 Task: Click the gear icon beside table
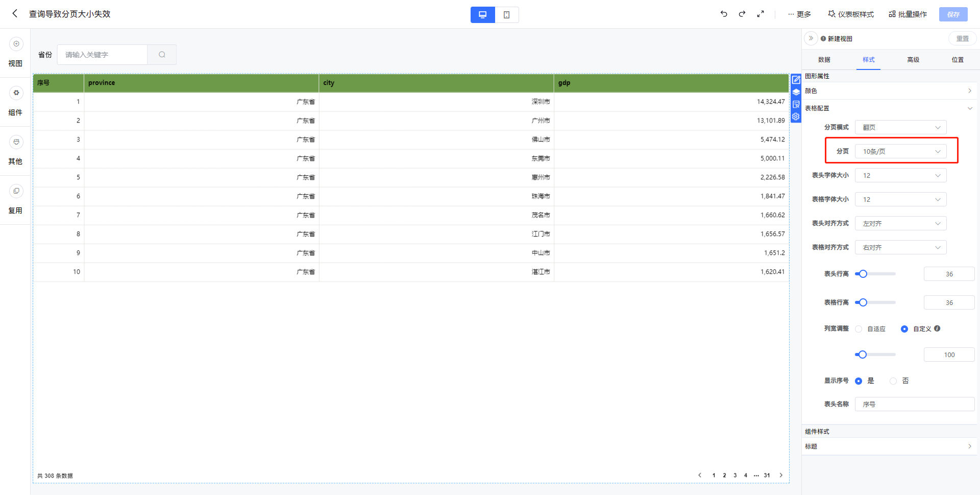[796, 117]
